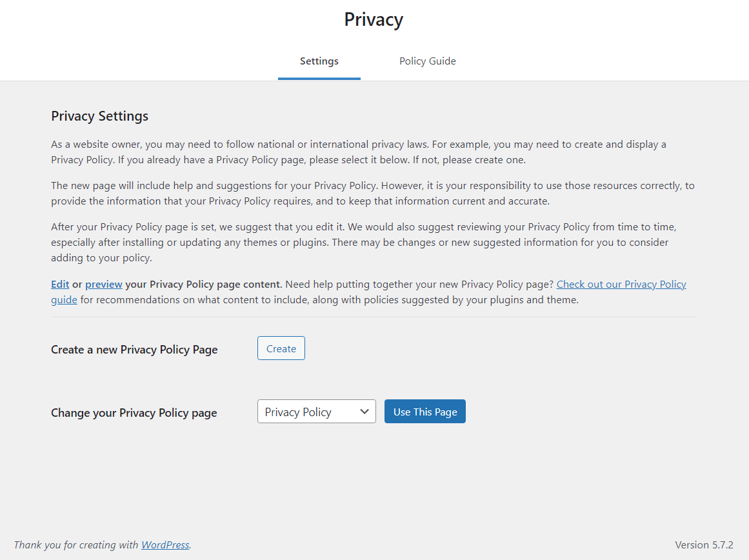Click the Create button for a new Privacy Policy
The height and width of the screenshot is (560, 749).
(x=281, y=348)
